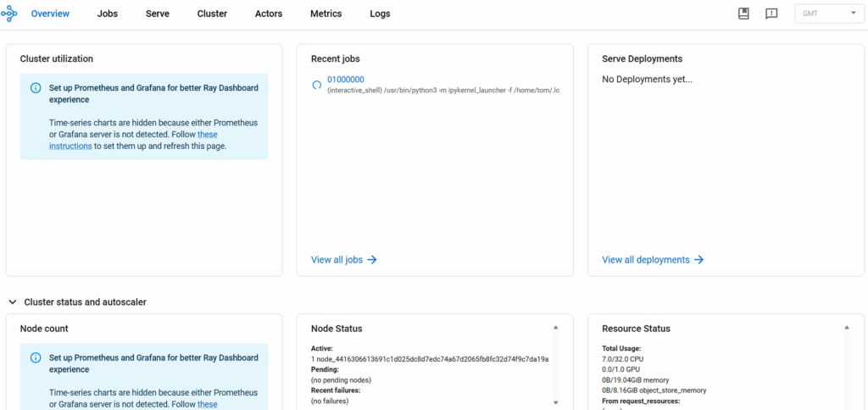
Task: Go to the Actors tab
Action: pos(269,14)
